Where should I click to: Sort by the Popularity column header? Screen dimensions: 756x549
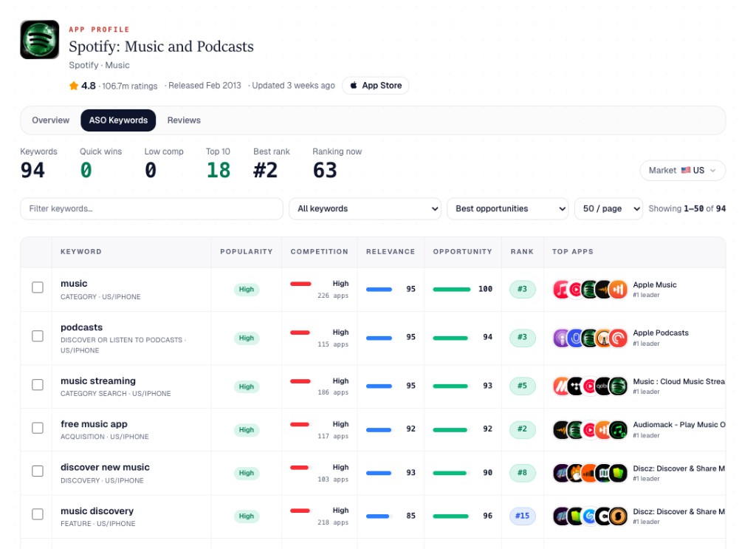247,252
